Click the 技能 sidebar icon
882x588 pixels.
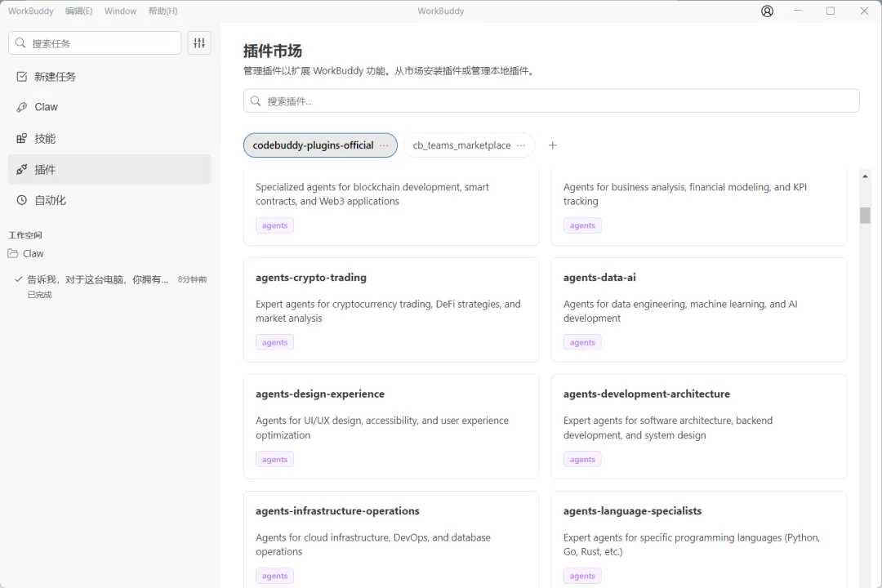point(22,138)
